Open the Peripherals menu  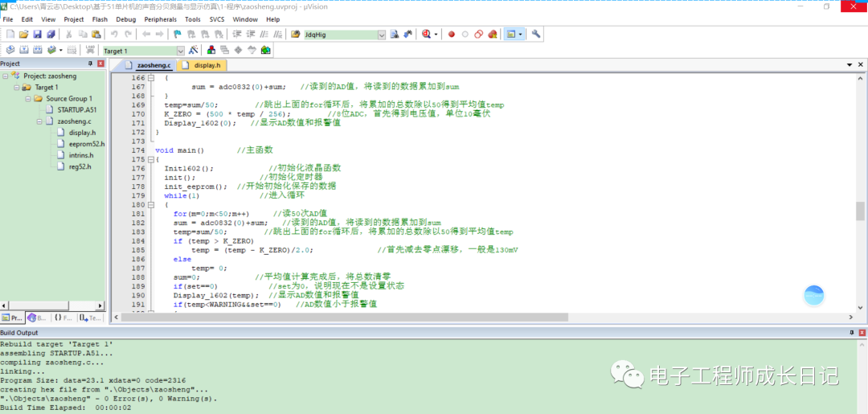161,19
